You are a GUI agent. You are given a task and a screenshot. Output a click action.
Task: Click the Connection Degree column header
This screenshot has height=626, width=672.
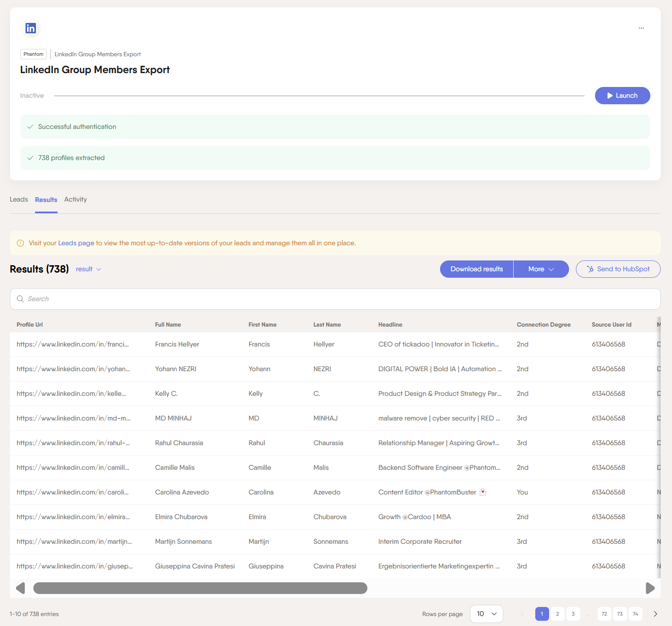543,325
